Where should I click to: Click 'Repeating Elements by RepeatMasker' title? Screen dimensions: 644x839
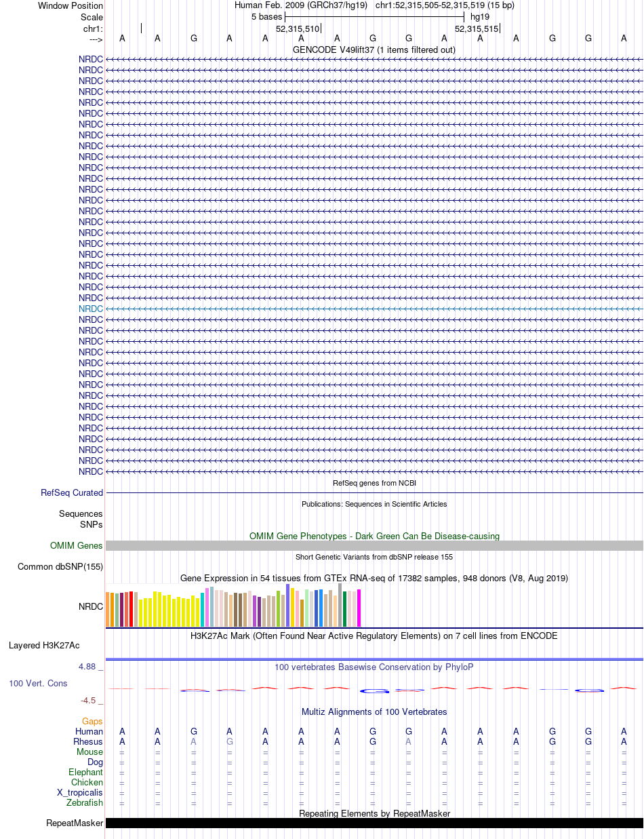[374, 813]
